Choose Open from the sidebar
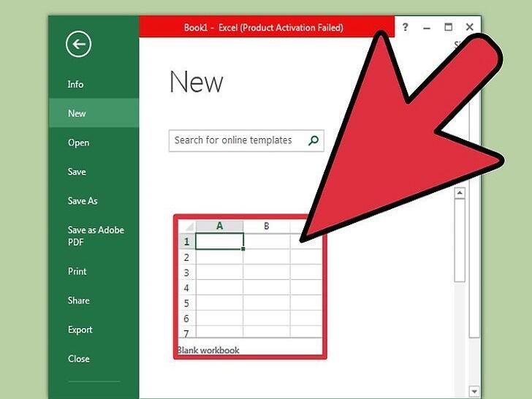 tap(78, 142)
